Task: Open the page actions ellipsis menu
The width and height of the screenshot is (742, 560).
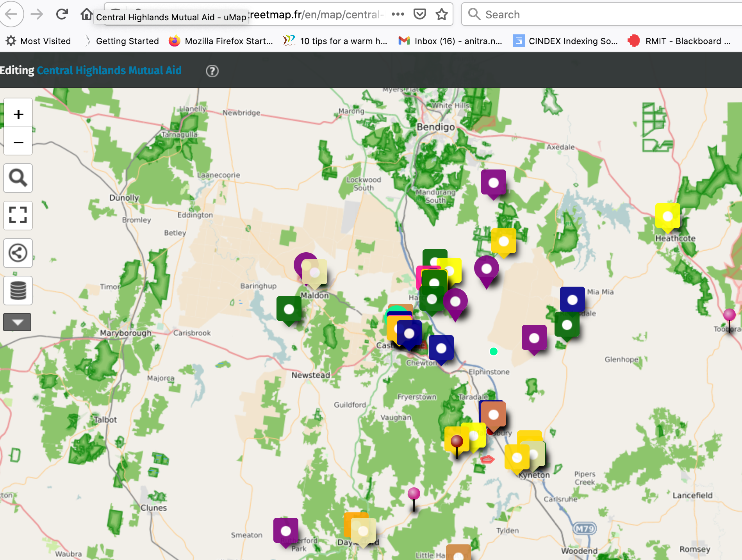Action: tap(398, 14)
